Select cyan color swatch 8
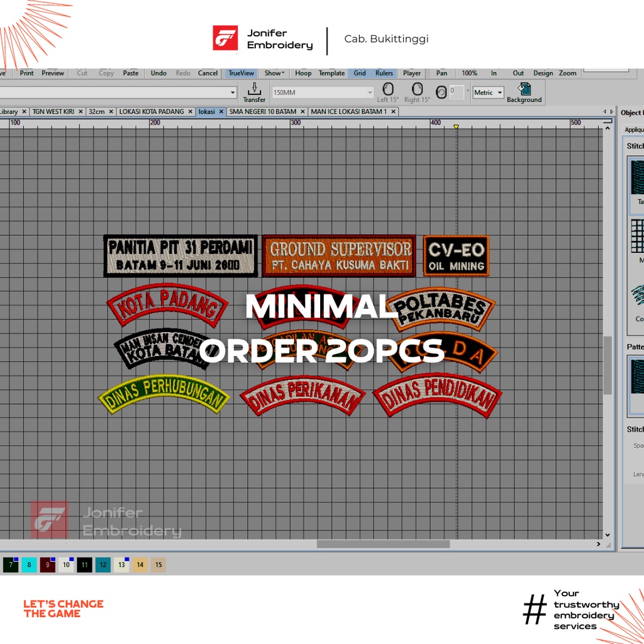Viewport: 644px width, 644px height. point(29,565)
